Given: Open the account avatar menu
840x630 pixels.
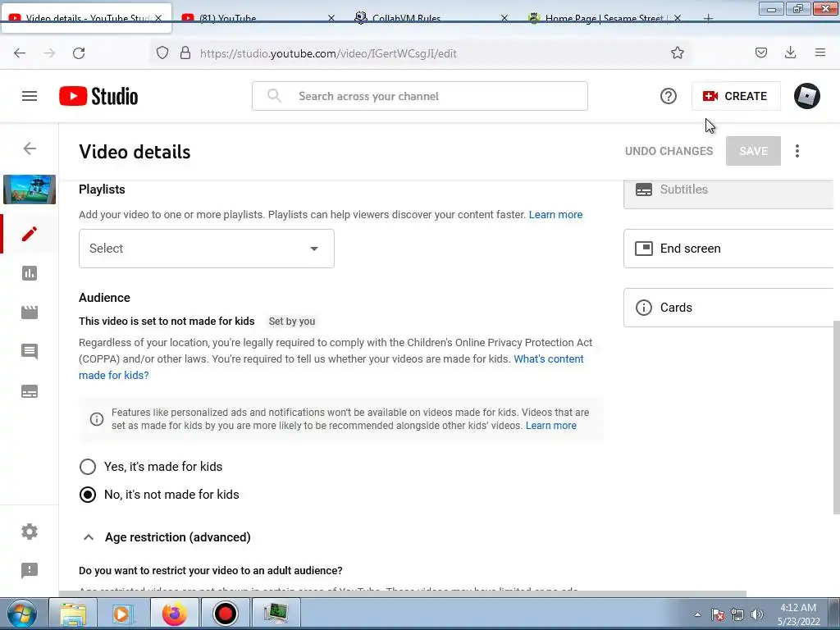Looking at the screenshot, I should (807, 97).
